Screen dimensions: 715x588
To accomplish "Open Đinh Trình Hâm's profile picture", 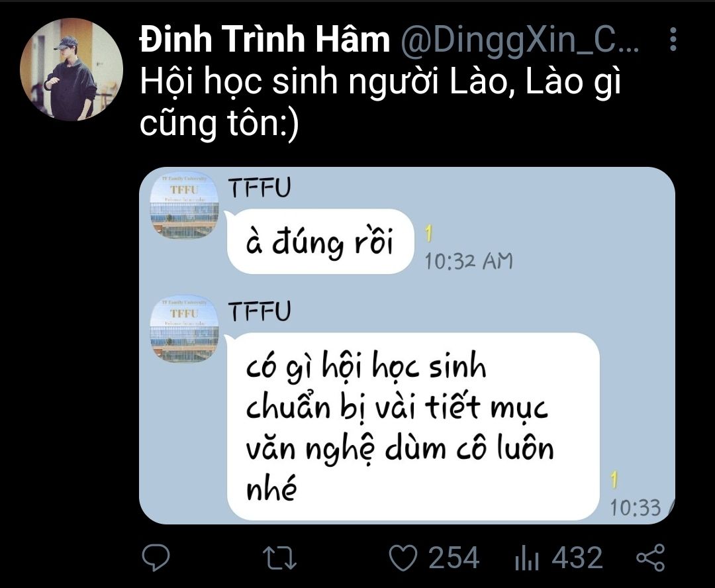I will (x=71, y=70).
